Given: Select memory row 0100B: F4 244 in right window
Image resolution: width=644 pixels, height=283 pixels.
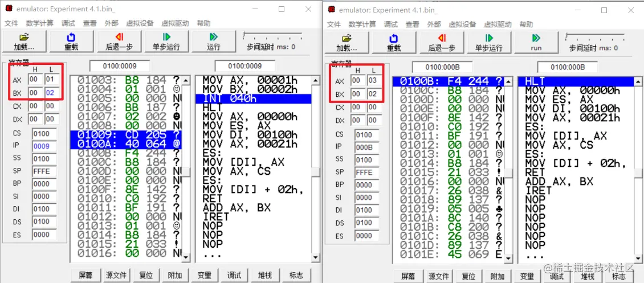Looking at the screenshot, I should point(449,81).
